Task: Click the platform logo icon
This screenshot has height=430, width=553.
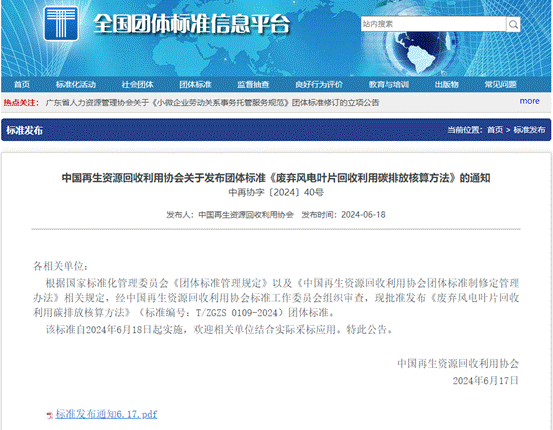Action: point(61,24)
